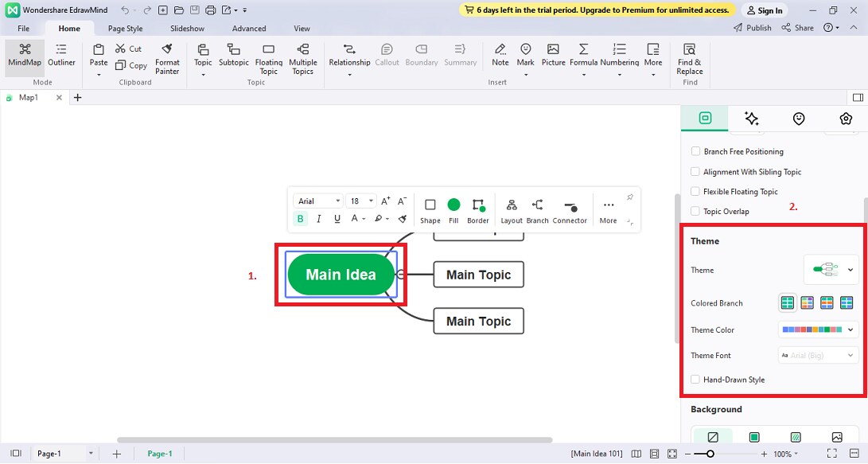Switch to the Page Style tab
The height and width of the screenshot is (464, 868).
click(125, 28)
